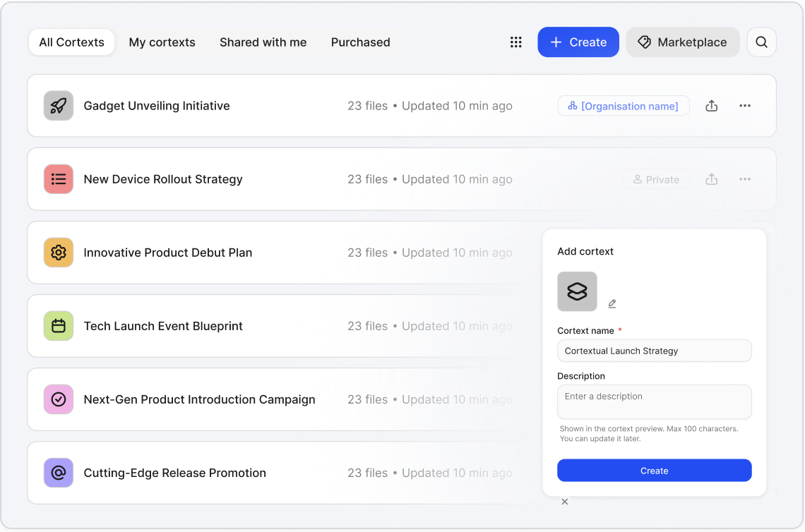
Task: Open the Shared with me tab
Action: 263,42
